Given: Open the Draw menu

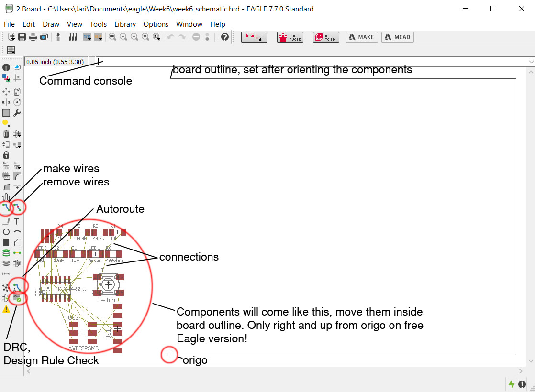Looking at the screenshot, I should pyautogui.click(x=51, y=24).
